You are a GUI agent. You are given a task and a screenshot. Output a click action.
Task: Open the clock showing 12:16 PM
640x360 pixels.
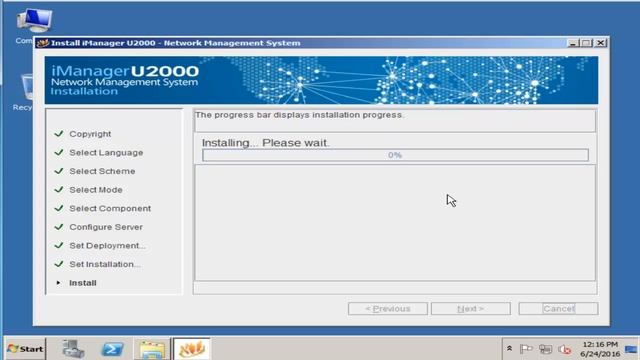pos(600,349)
